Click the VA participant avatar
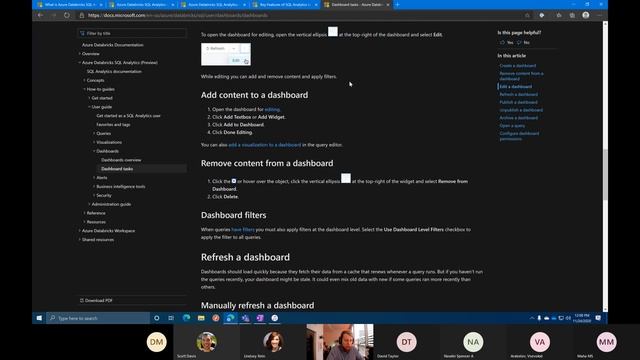This screenshot has height=360, width=640. click(540, 342)
